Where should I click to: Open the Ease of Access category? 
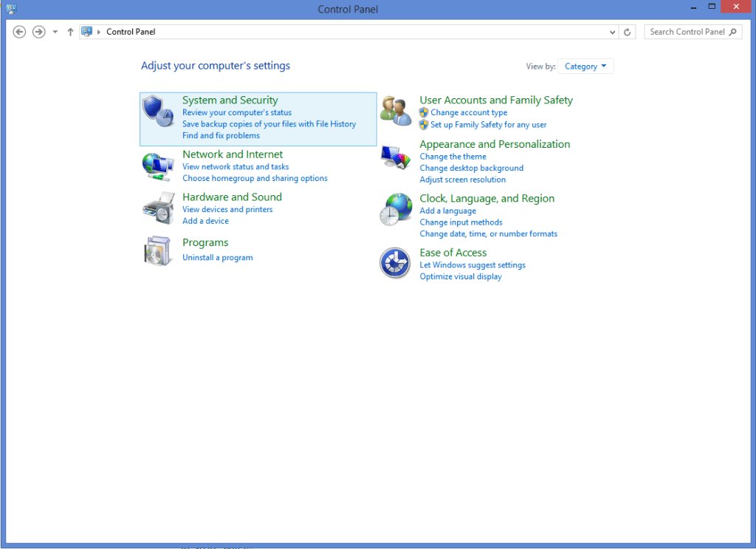click(x=453, y=253)
